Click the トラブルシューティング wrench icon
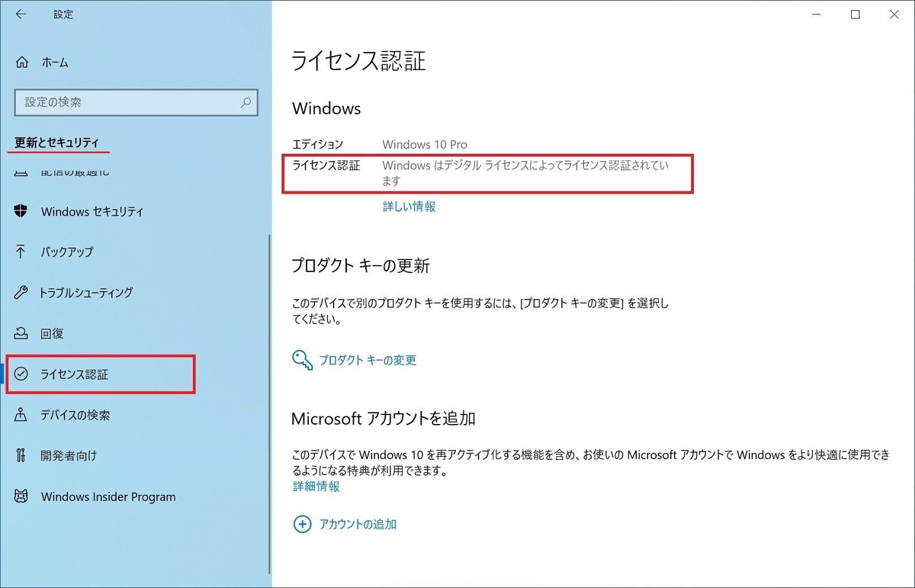Image resolution: width=915 pixels, height=588 pixels. pyautogui.click(x=22, y=293)
